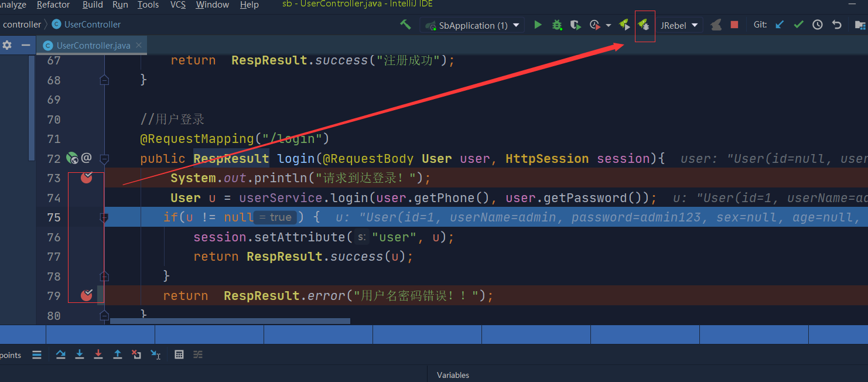This screenshot has width=868, height=382.
Task: Open the Help menu
Action: pos(250,5)
